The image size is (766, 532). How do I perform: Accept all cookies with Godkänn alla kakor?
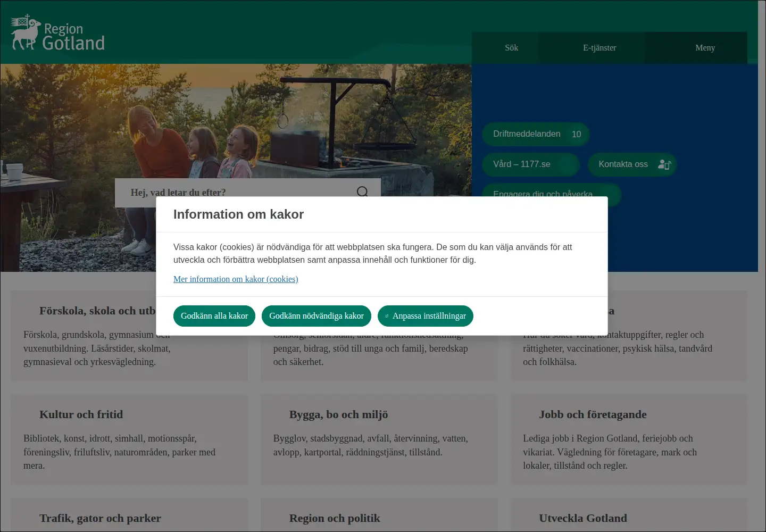pyautogui.click(x=214, y=316)
